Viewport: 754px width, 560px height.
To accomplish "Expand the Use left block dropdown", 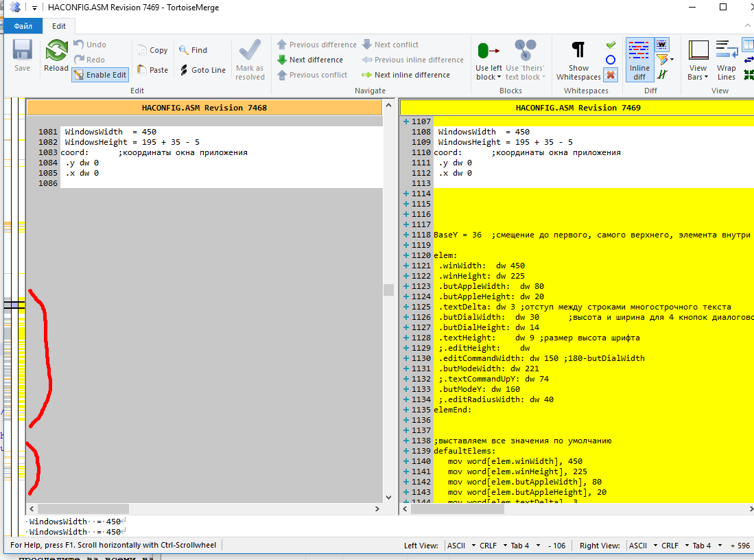I will coord(488,77).
